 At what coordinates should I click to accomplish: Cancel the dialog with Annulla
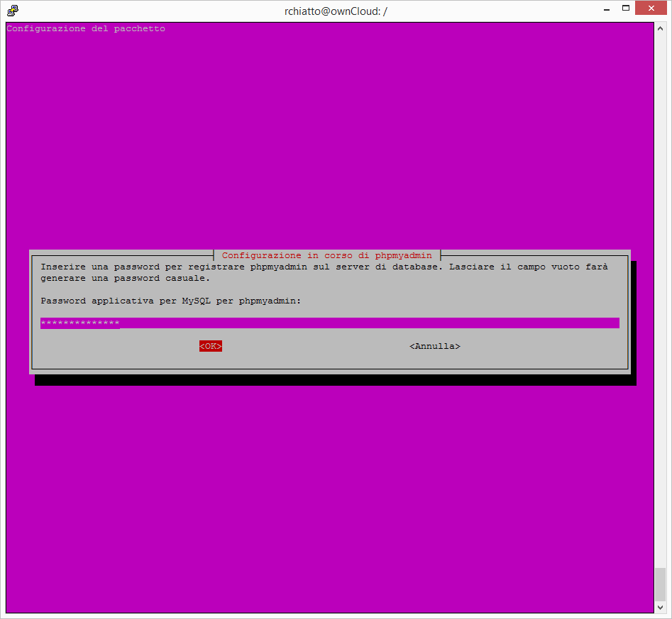pyautogui.click(x=434, y=346)
